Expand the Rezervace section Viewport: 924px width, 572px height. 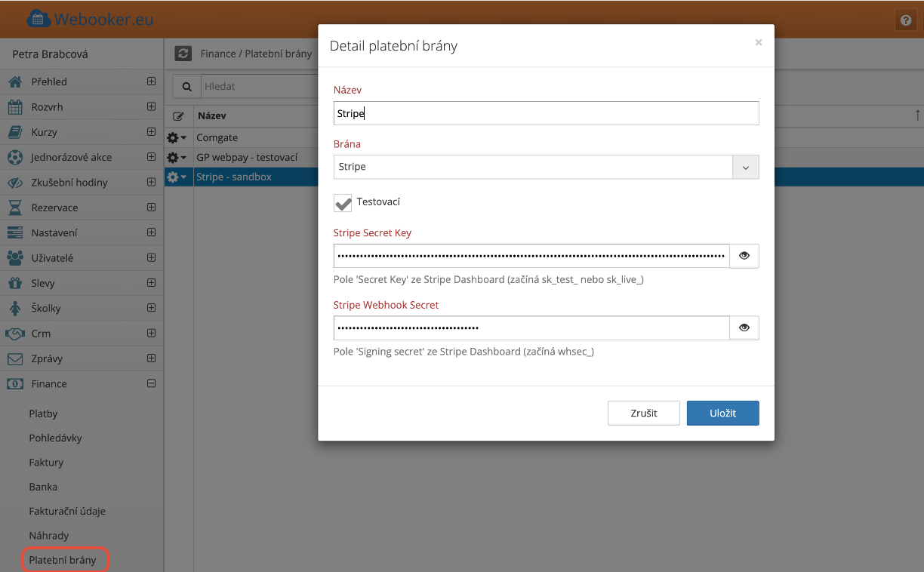(152, 207)
